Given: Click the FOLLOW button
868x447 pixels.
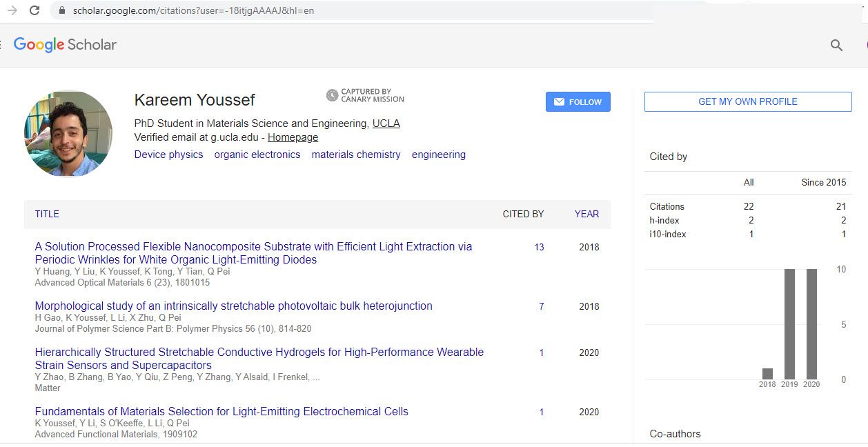Looking at the screenshot, I should pyautogui.click(x=578, y=102).
